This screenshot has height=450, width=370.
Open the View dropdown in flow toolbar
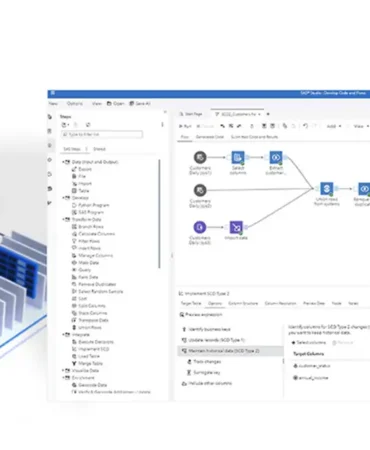tap(361, 126)
